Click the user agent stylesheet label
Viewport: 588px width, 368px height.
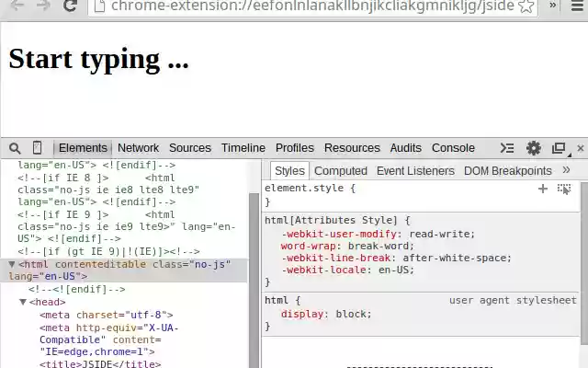click(x=513, y=301)
